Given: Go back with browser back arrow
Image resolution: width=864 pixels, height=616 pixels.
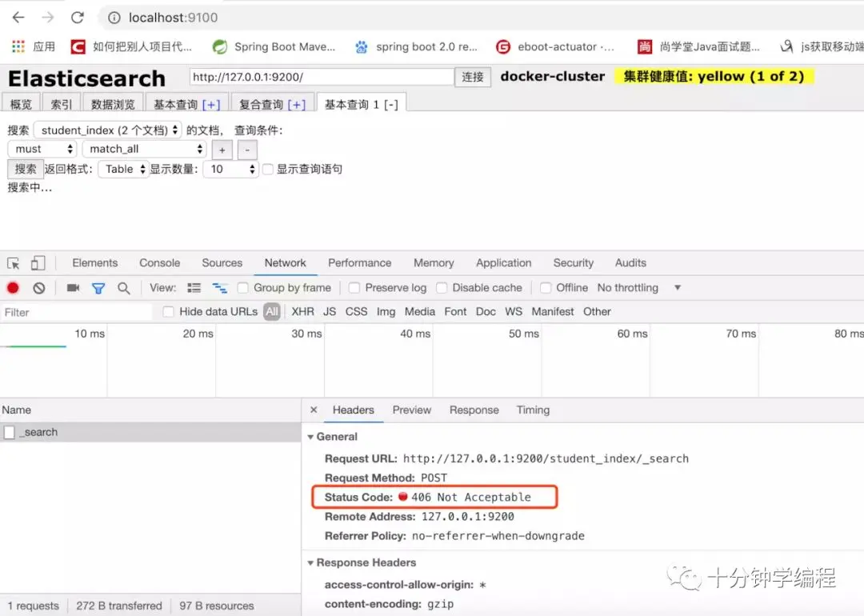Looking at the screenshot, I should [18, 18].
